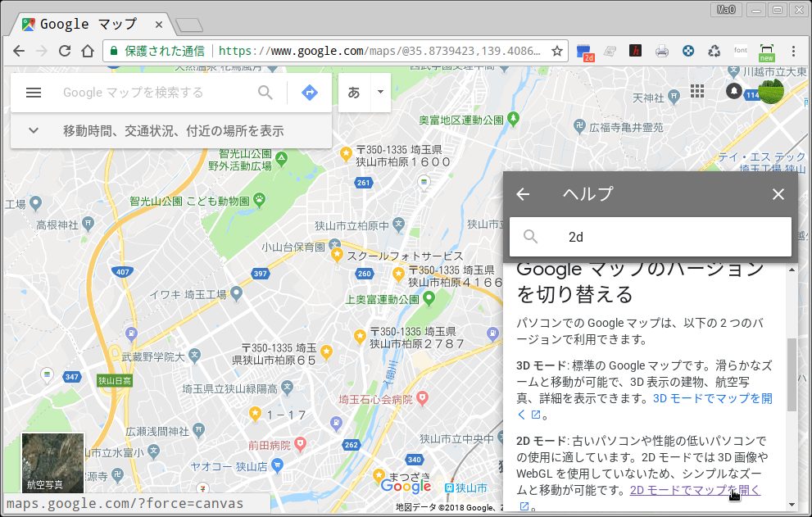Select the 埼玉県立狭山緑陽高 school marker

click(287, 387)
